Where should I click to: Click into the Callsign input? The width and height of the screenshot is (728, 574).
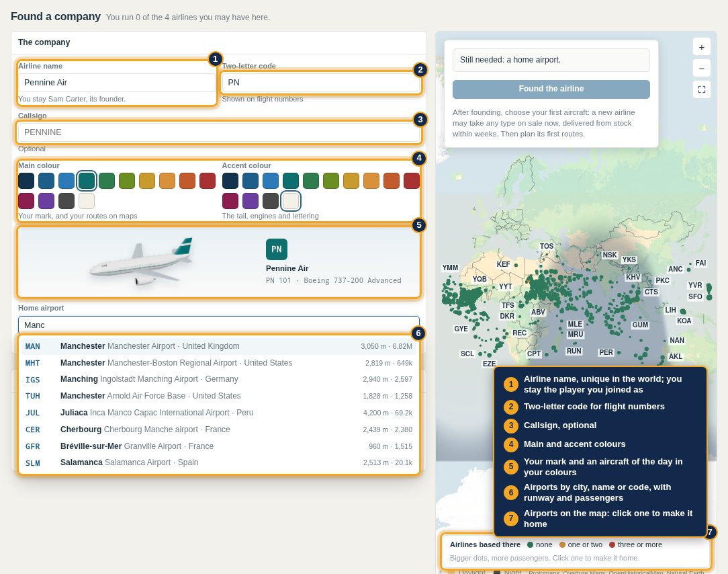pos(219,132)
